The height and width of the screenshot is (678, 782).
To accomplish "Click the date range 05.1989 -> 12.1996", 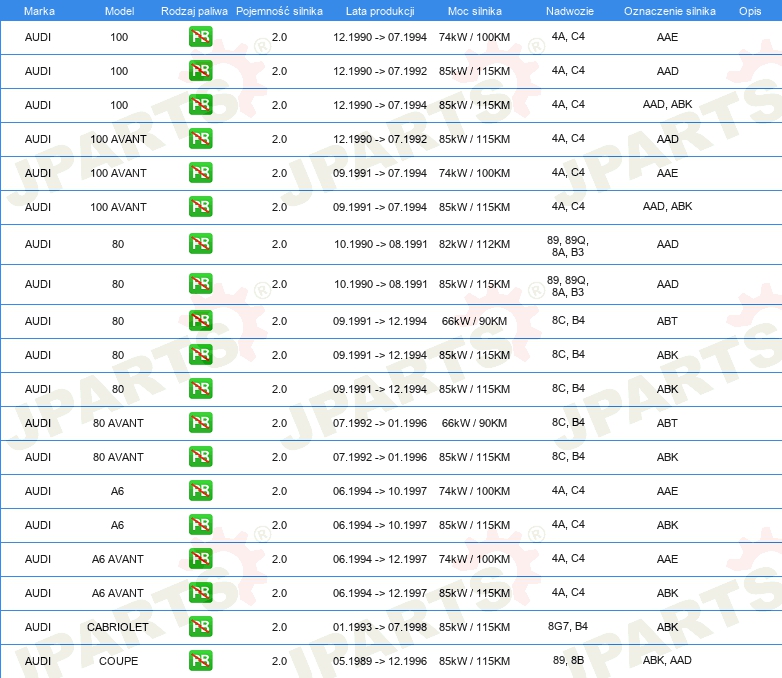I will click(x=380, y=661).
